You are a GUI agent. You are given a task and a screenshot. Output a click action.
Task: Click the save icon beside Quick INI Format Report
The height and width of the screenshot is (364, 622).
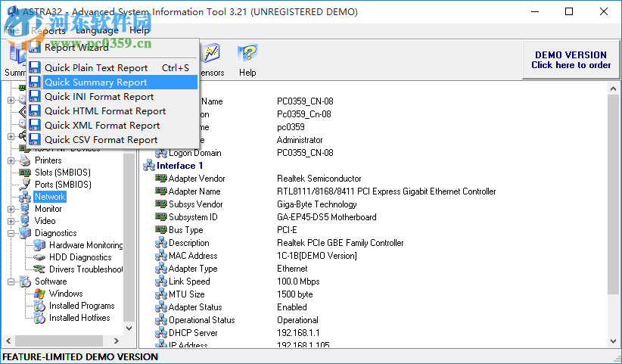pos(35,96)
